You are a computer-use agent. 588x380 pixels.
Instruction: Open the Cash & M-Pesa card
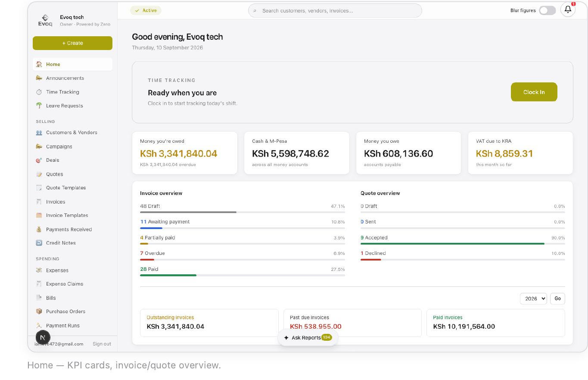pyautogui.click(x=297, y=153)
